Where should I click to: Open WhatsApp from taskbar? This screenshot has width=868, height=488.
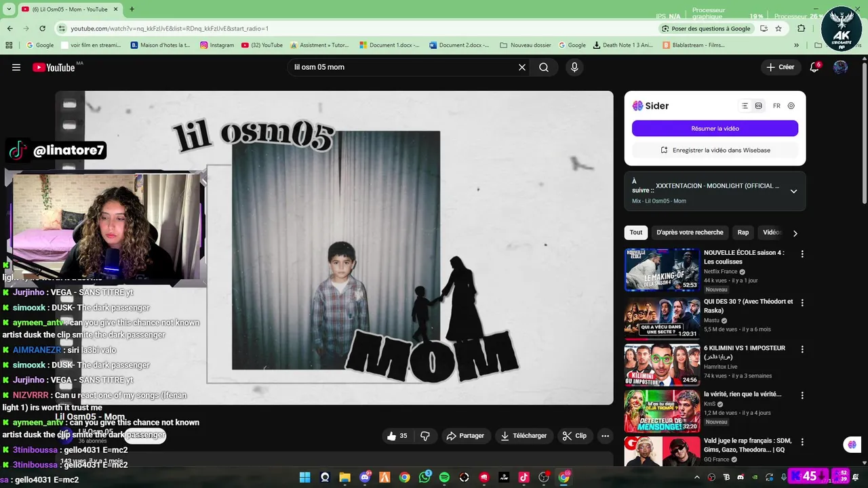click(x=425, y=477)
